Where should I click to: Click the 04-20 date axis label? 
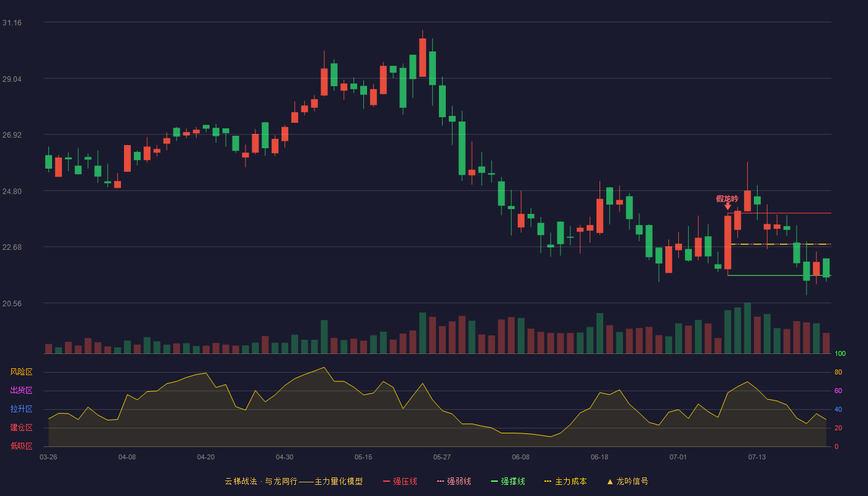[x=206, y=457]
